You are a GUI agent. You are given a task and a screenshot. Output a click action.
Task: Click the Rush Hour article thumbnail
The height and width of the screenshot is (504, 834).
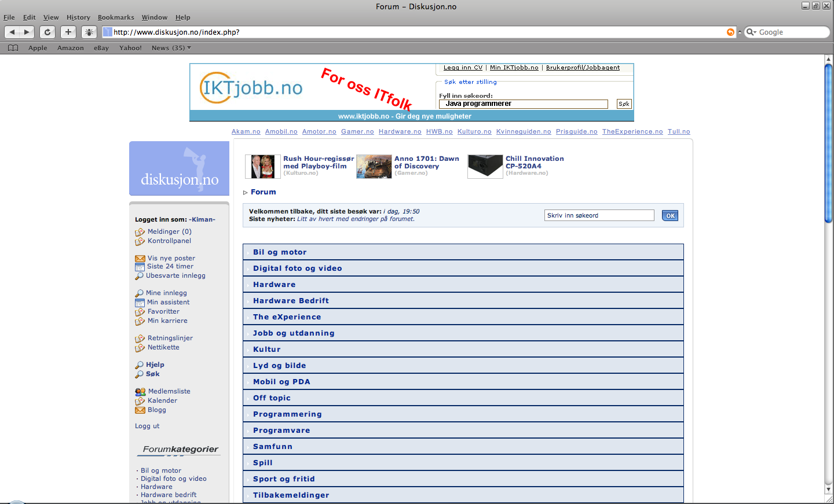(x=263, y=167)
